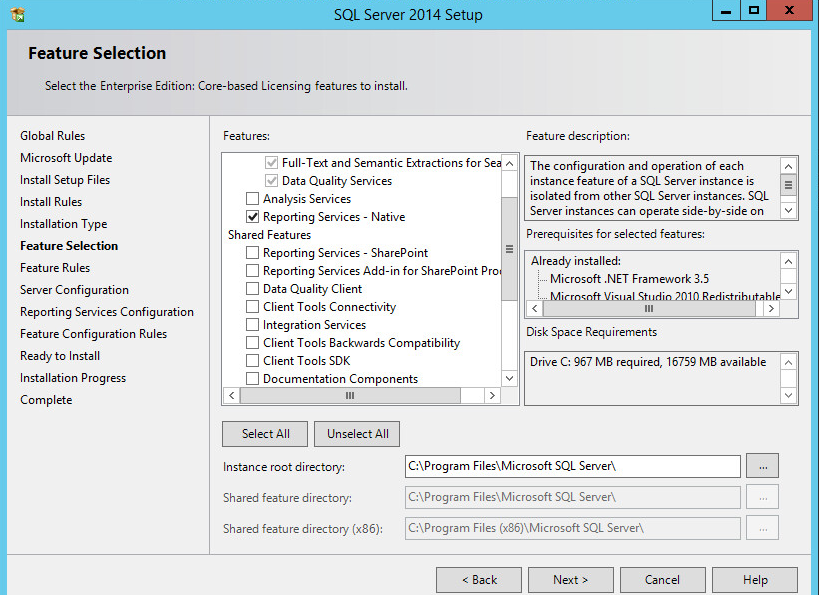This screenshot has height=595, width=819.
Task: Click the disk space down scroll arrow
Action: [789, 396]
